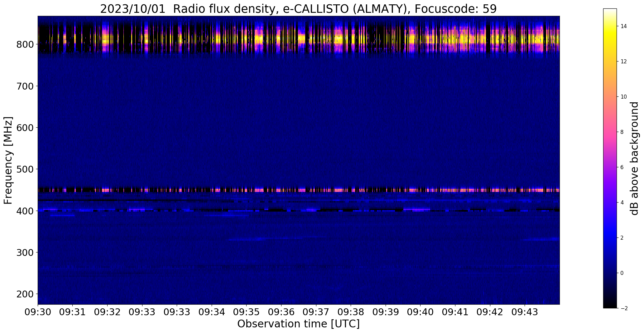Click the colorbar tick value 2
Image resolution: width=644 pixels, height=333 pixels.
tap(622, 238)
